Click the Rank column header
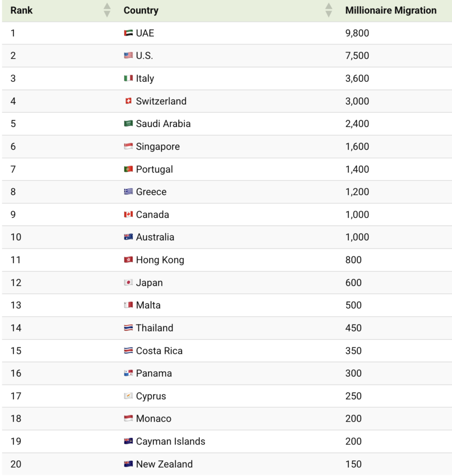 [x=21, y=10]
